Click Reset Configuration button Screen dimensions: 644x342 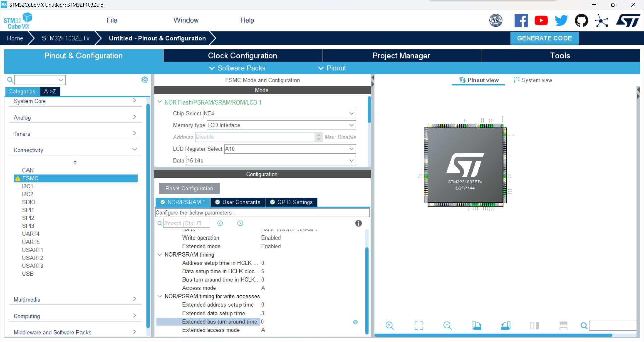[x=189, y=188]
